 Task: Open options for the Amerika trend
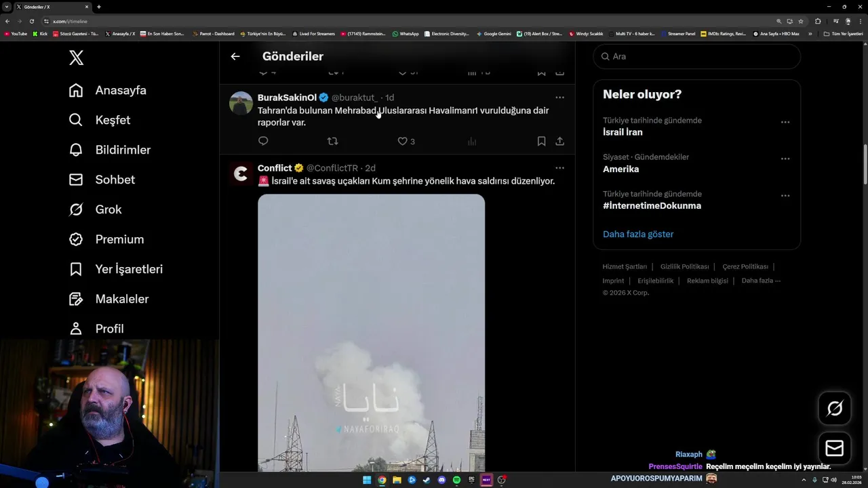coord(785,159)
